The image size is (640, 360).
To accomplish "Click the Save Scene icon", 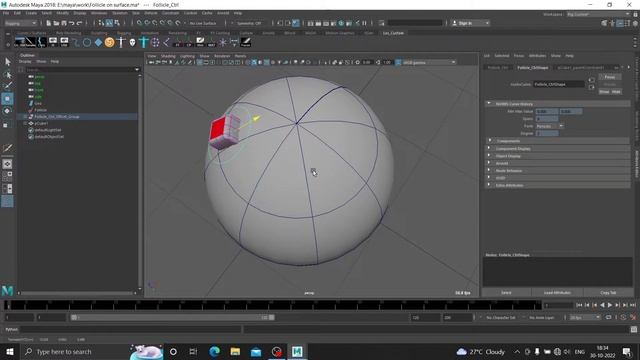I will 64,23.
